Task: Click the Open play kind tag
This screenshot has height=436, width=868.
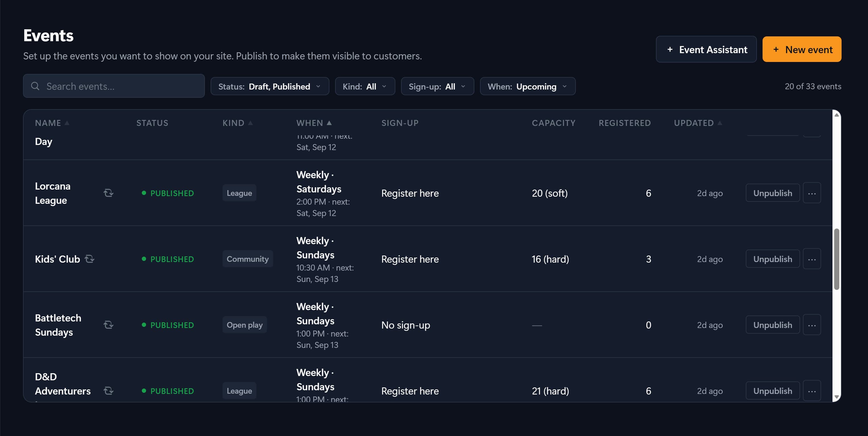Action: tap(244, 325)
